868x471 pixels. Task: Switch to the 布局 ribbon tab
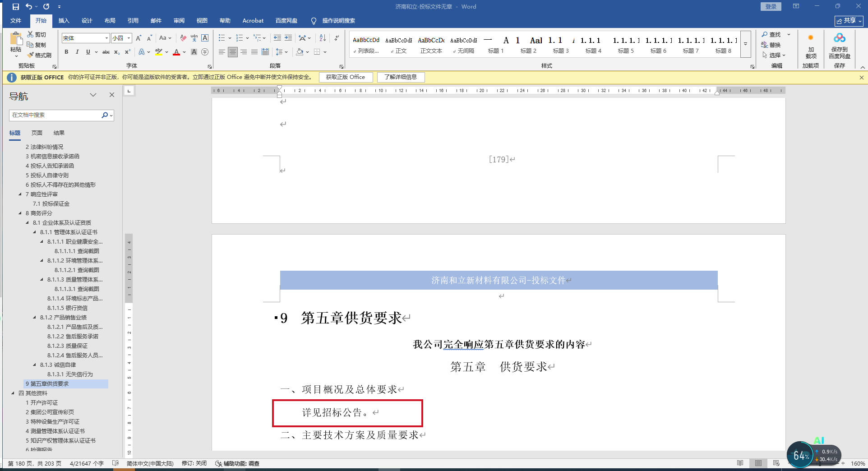(110, 21)
